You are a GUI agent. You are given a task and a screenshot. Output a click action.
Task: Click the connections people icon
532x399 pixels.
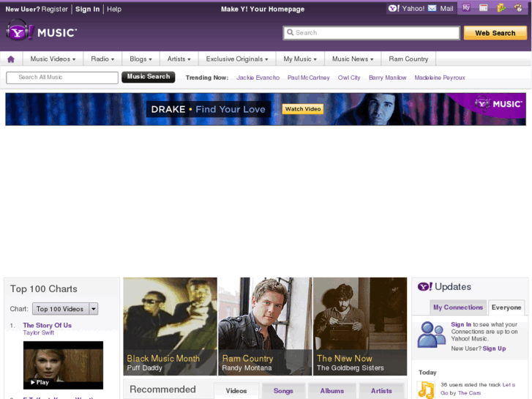pos(431,335)
